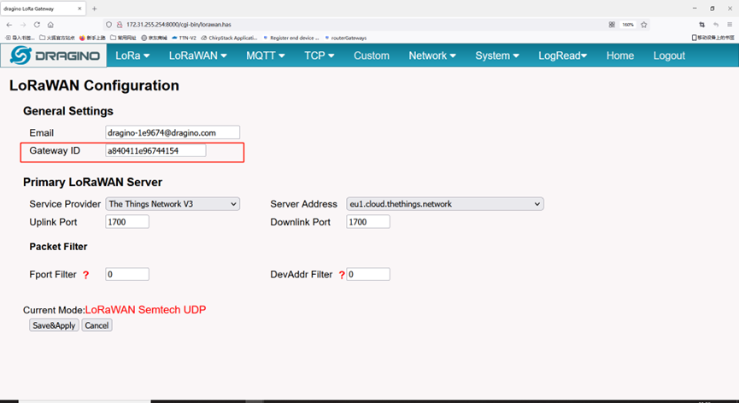Click the Uplink Port field
The height and width of the screenshot is (403, 739).
point(127,222)
